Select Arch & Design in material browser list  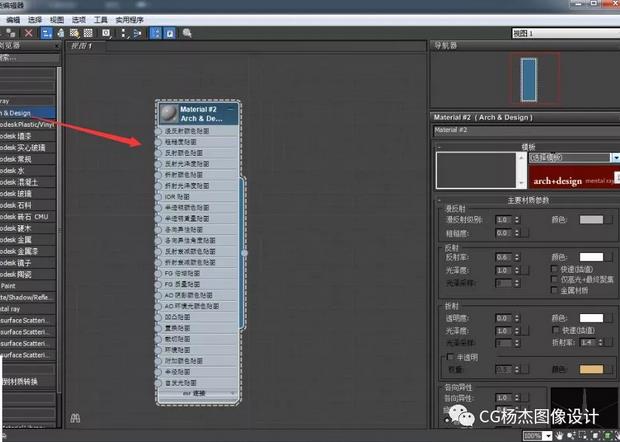click(x=28, y=113)
